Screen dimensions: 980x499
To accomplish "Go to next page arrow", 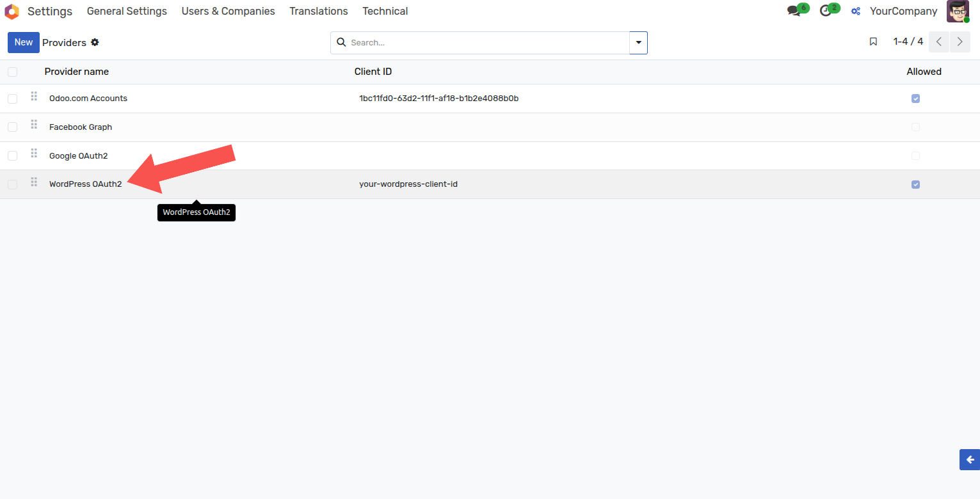I will coord(960,42).
